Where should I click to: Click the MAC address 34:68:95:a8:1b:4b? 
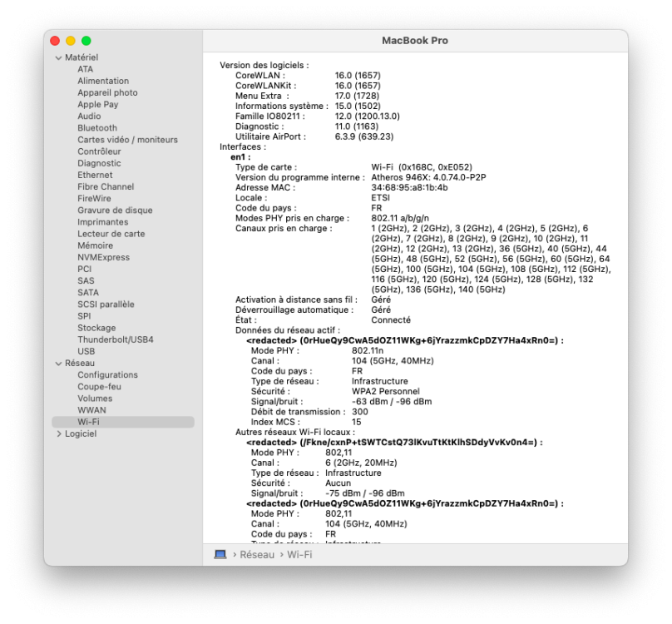[409, 188]
